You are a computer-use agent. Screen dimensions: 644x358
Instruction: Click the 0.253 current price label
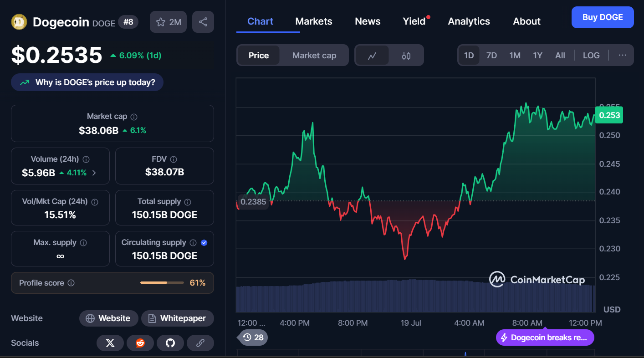coord(609,115)
